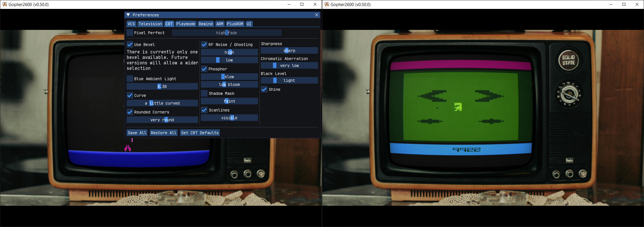Viewport: 644px width, 227px height.
Task: Click the 9922 score in right window
Action: [466, 149]
